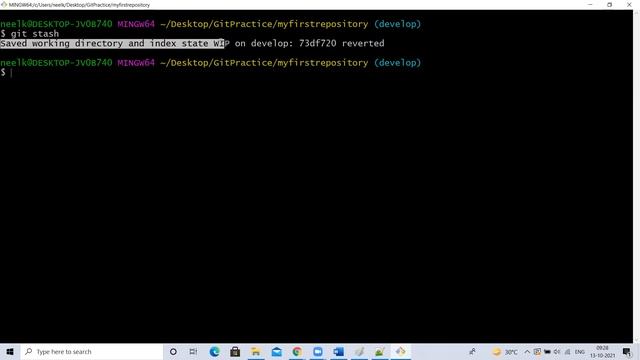Open the Zoom app on the taskbar
Viewport: 640px width, 360px height.
coord(318,351)
